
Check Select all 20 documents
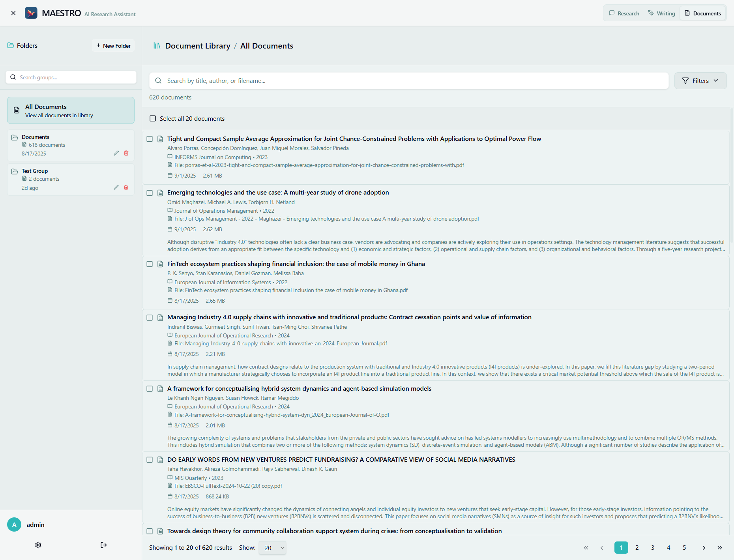point(152,118)
